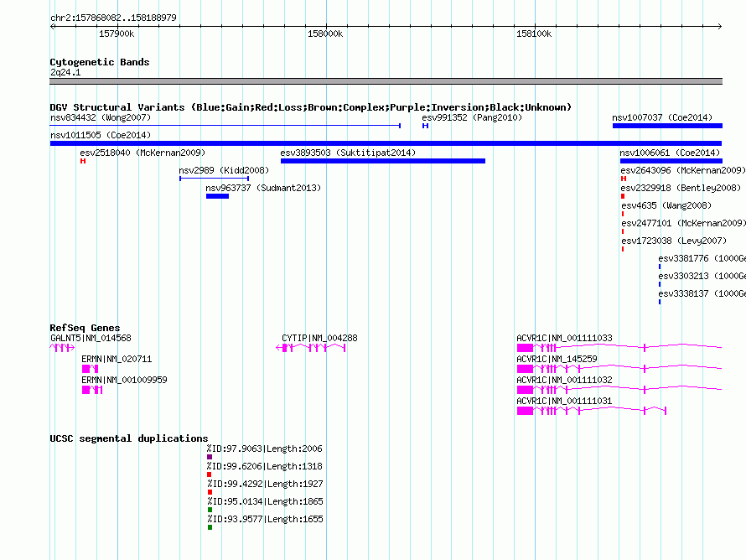
Task: Open esv3338137 variant label
Action: 702,293
